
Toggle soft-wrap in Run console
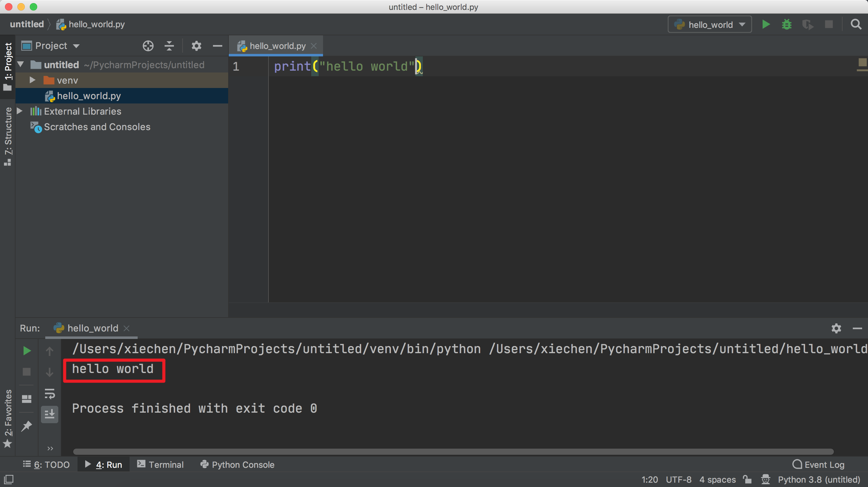pyautogui.click(x=50, y=393)
